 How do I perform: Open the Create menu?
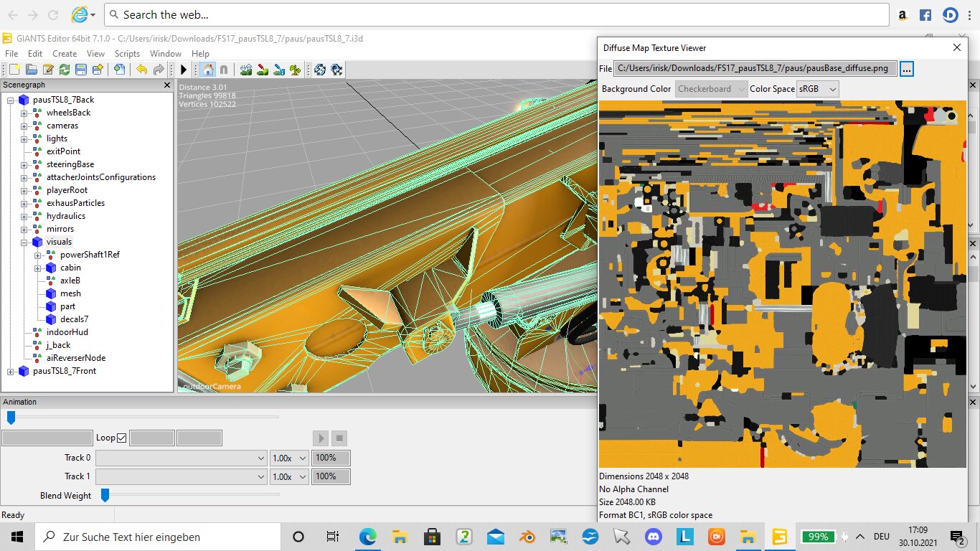(x=65, y=54)
